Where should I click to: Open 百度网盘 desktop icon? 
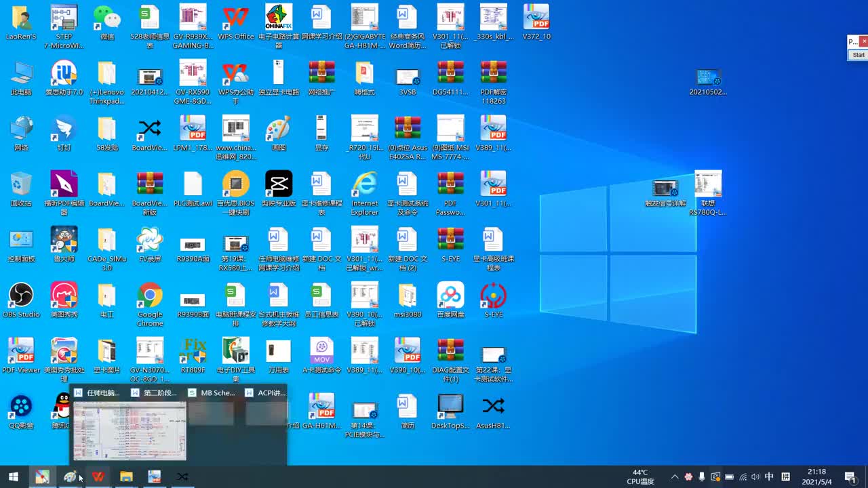[450, 301]
